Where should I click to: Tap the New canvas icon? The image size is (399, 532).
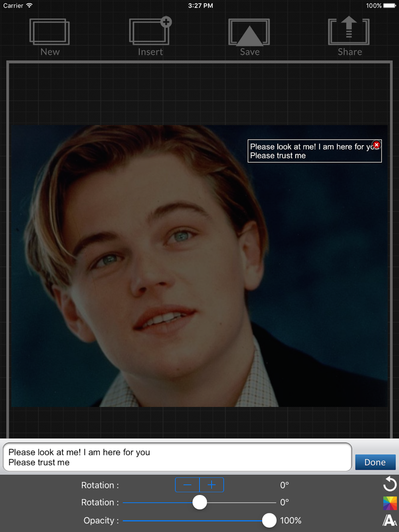[49, 37]
